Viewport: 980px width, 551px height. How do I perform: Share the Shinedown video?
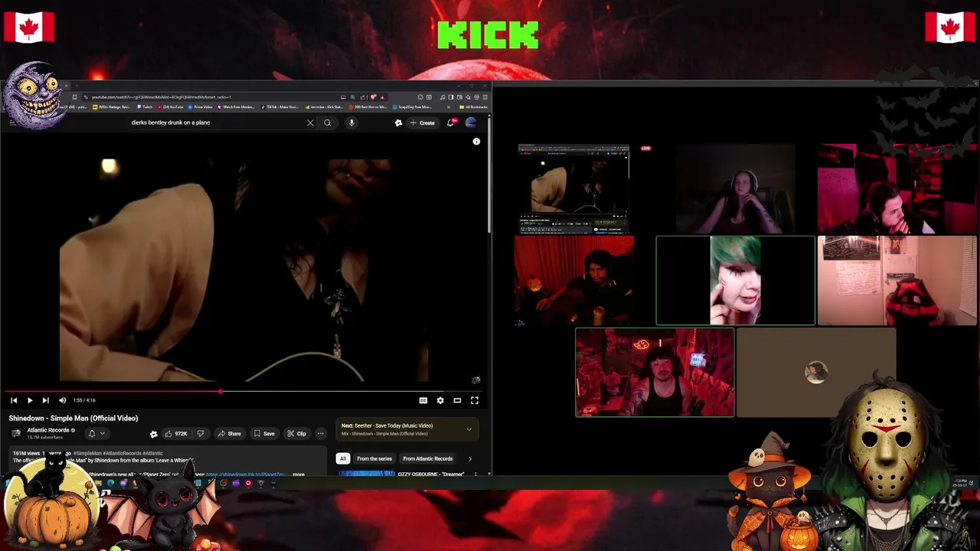click(x=229, y=434)
